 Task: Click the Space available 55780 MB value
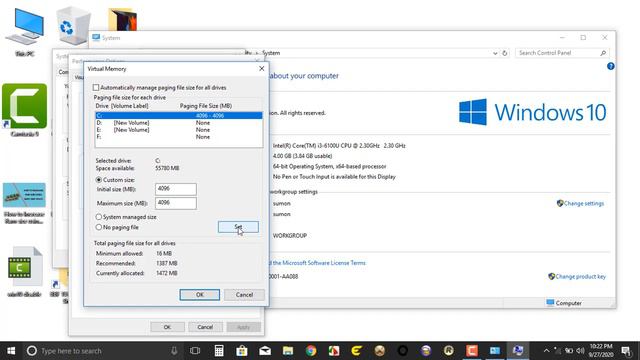[167, 168]
